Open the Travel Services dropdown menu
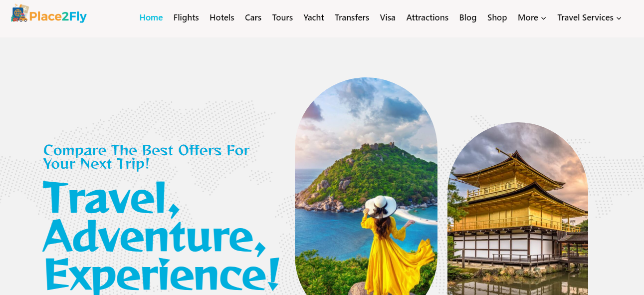 click(589, 17)
